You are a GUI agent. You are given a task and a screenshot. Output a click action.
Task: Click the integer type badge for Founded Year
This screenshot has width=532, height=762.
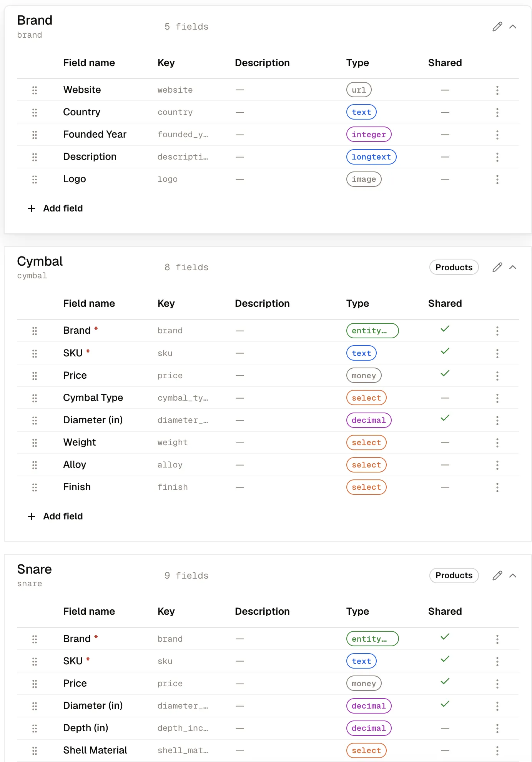(369, 135)
